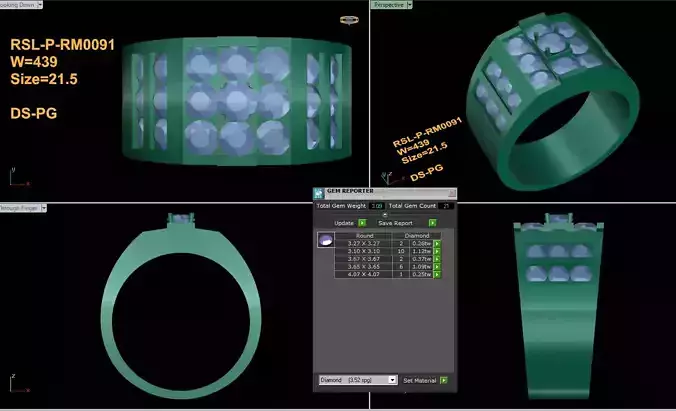Click the 1.12tw weight cell
The width and height of the screenshot is (676, 411).
[x=422, y=251]
